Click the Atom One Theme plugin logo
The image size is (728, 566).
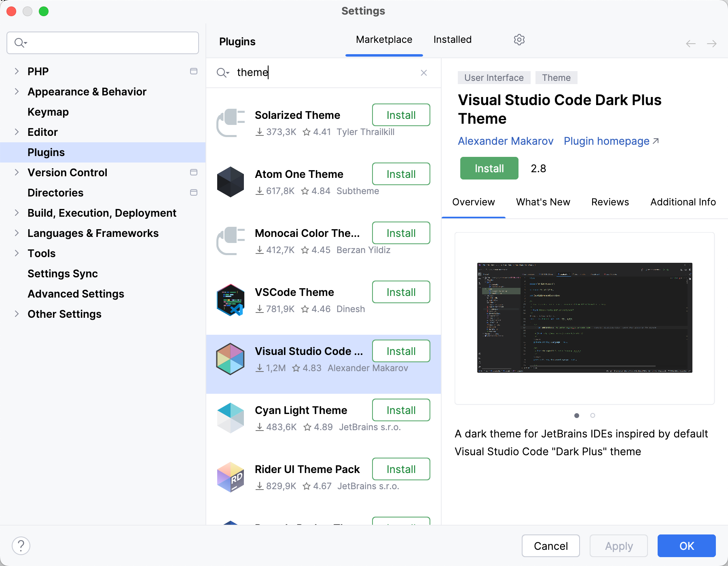[x=231, y=182]
